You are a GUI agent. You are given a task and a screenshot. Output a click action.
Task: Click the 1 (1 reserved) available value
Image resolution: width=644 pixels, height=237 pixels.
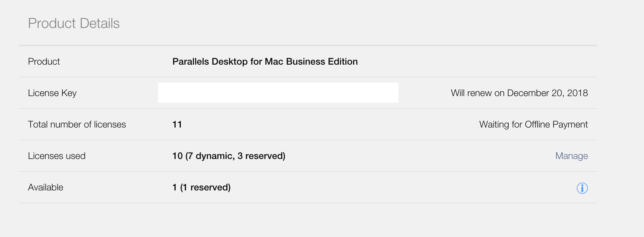click(201, 187)
